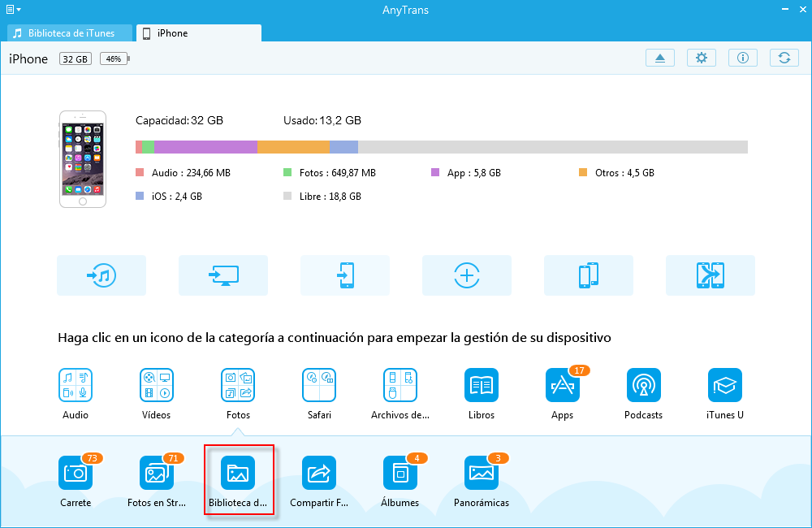
Task: Open the app menu dropdown in title bar
Action: click(x=14, y=9)
